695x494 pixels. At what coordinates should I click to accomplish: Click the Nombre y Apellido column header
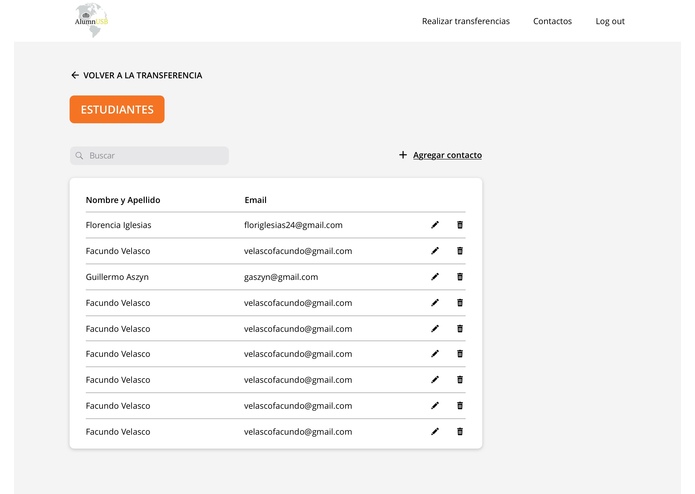click(x=123, y=200)
